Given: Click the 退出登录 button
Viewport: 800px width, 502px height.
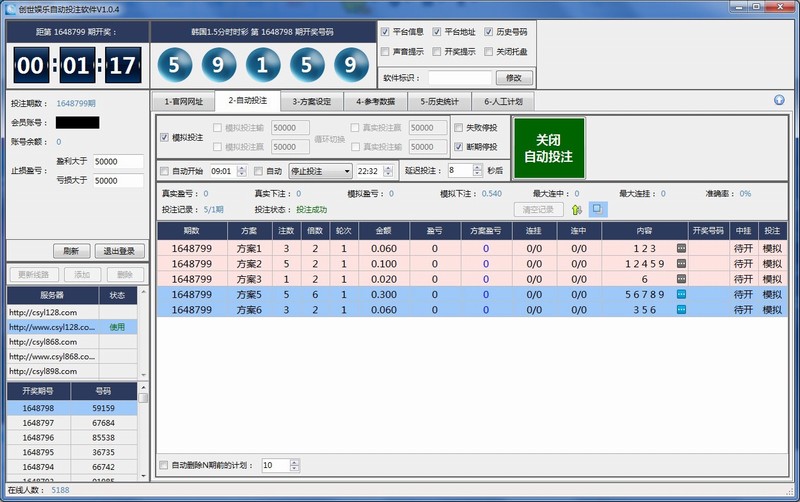Looking at the screenshot, I should [x=120, y=251].
